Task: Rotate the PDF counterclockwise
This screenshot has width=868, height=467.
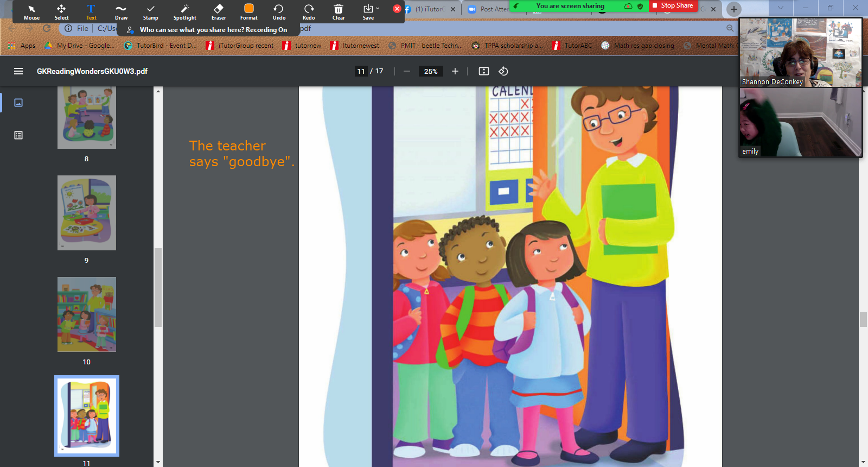Action: (503, 71)
